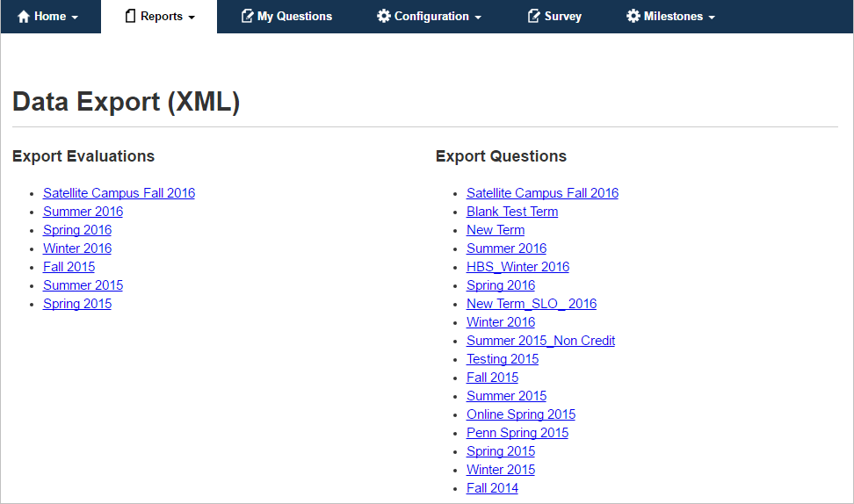The width and height of the screenshot is (854, 504).
Task: Export evaluations for Summer 2015
Action: (x=83, y=285)
